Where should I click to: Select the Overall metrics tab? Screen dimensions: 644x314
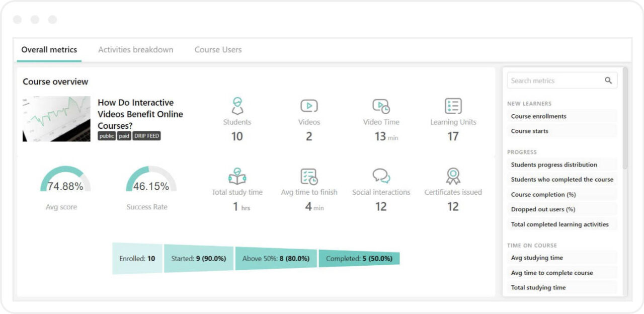coord(49,49)
